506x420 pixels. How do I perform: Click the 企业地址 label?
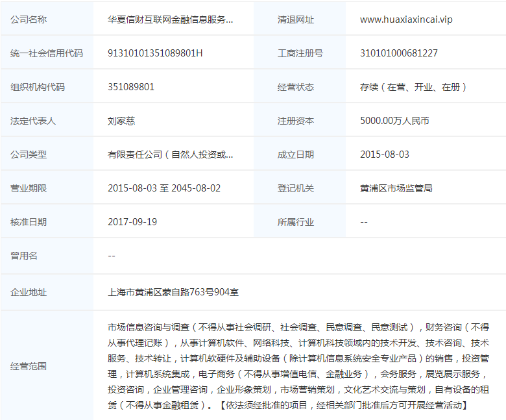[29, 292]
